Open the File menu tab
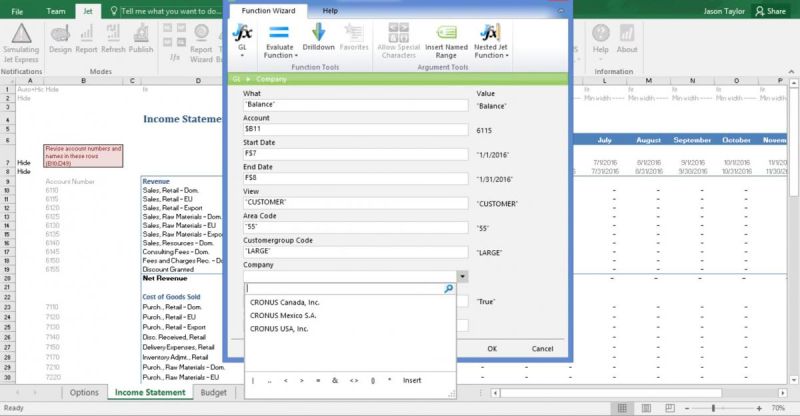Screen dimensions: 800x416 (x=17, y=11)
